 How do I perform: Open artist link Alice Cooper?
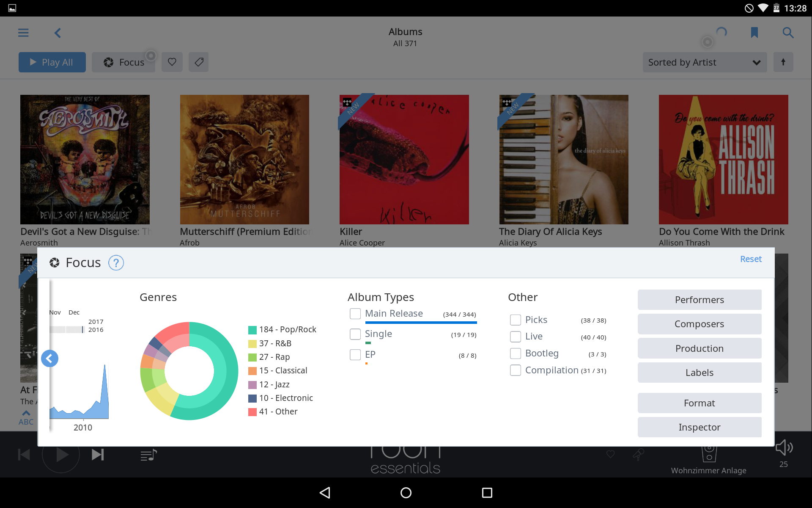click(x=362, y=243)
